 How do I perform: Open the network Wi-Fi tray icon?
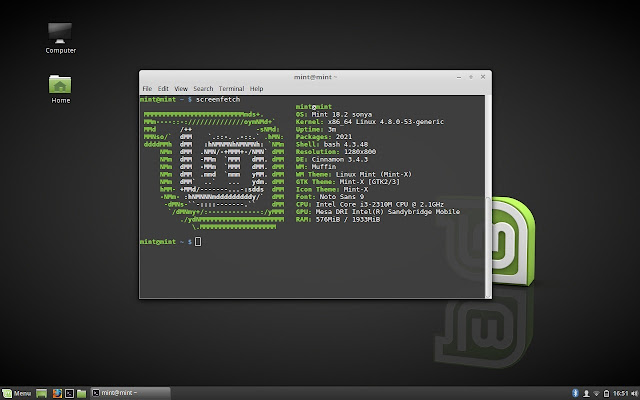pos(596,393)
